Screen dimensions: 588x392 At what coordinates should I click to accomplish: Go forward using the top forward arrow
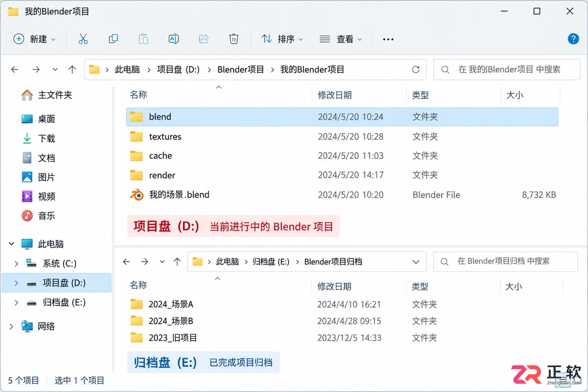(x=36, y=69)
